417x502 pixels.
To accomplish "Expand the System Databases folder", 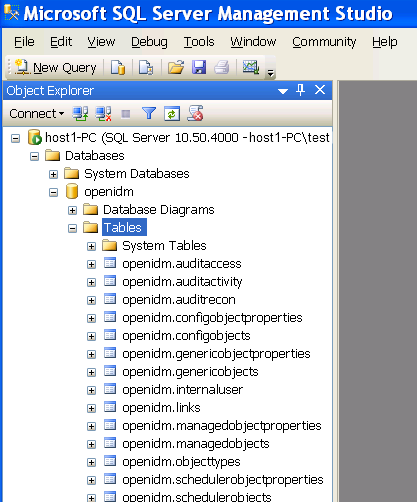I will 53,174.
